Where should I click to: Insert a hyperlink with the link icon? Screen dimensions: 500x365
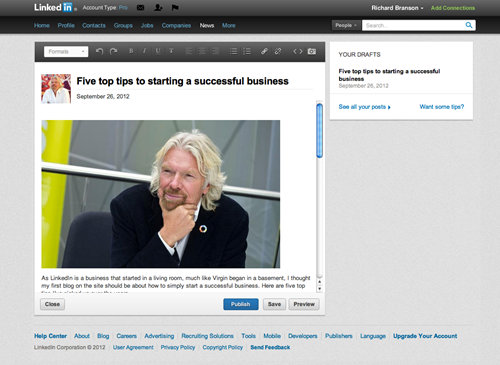264,51
